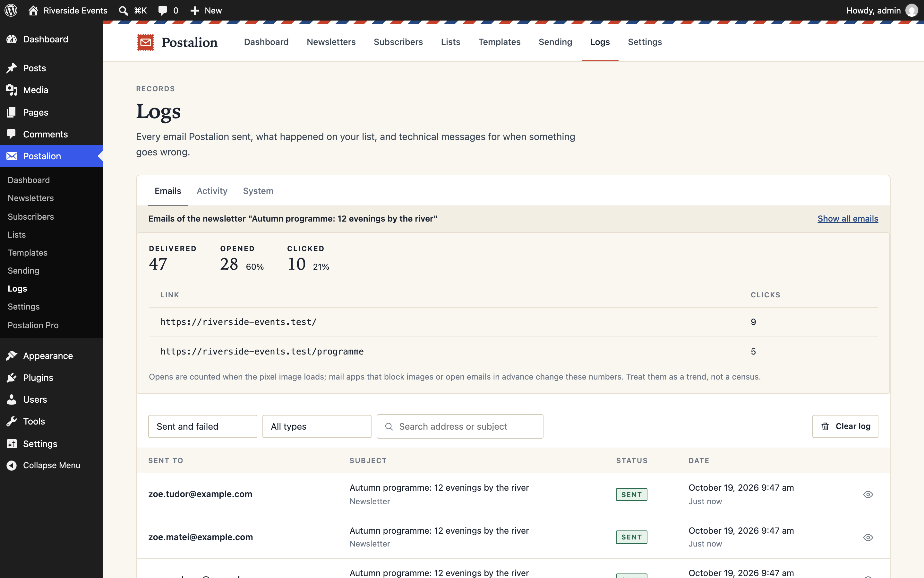Click the Clear log button
This screenshot has width=924, height=578.
pos(845,426)
